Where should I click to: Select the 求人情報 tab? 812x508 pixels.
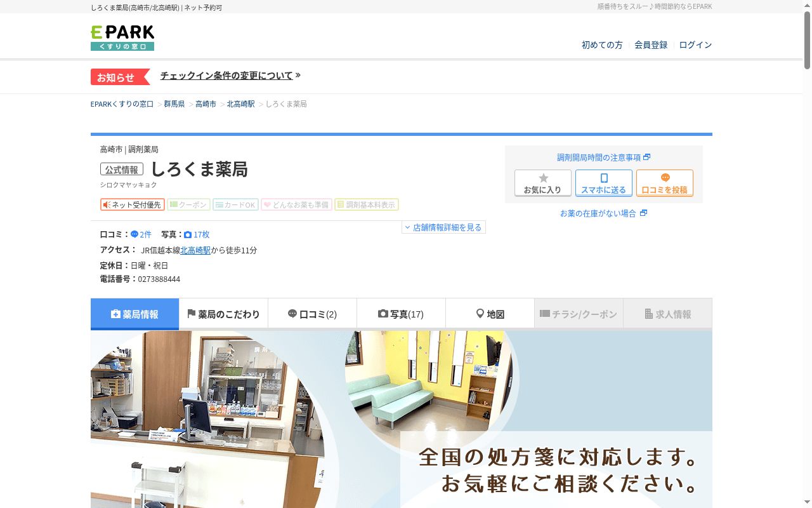667,314
